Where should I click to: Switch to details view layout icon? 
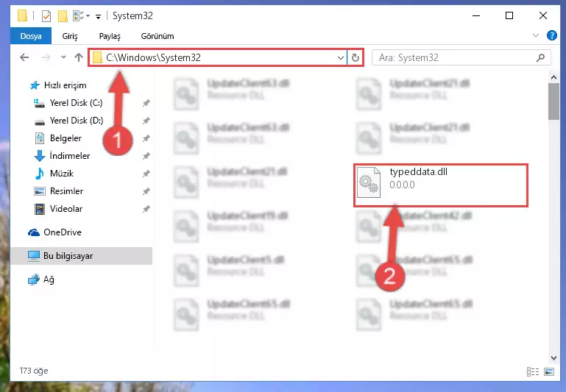[533, 372]
